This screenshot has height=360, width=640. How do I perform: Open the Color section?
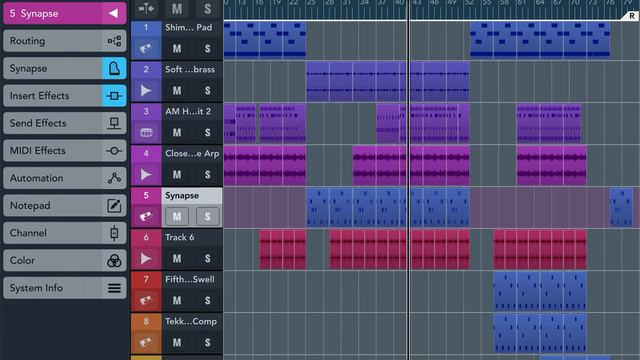click(64, 260)
